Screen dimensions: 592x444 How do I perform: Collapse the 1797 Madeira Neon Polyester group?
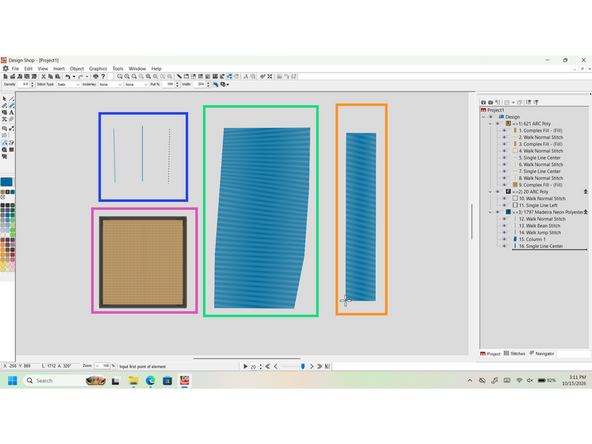click(490, 212)
